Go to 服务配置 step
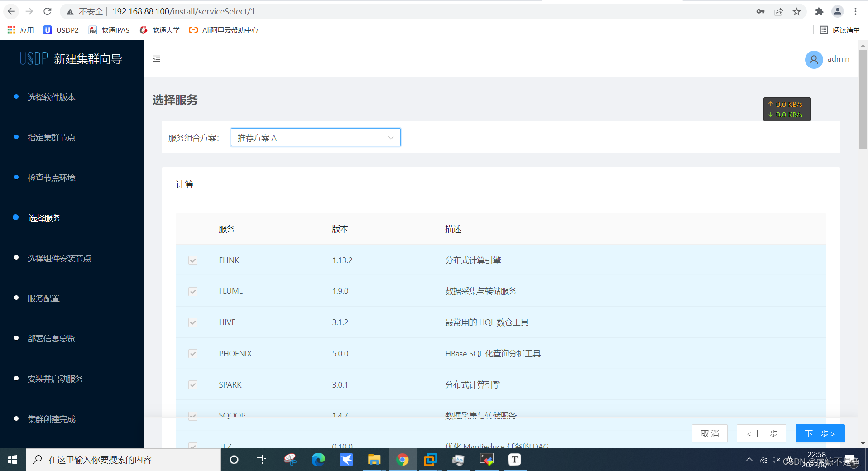Screen dimensions: 868x471 [x=43, y=298]
